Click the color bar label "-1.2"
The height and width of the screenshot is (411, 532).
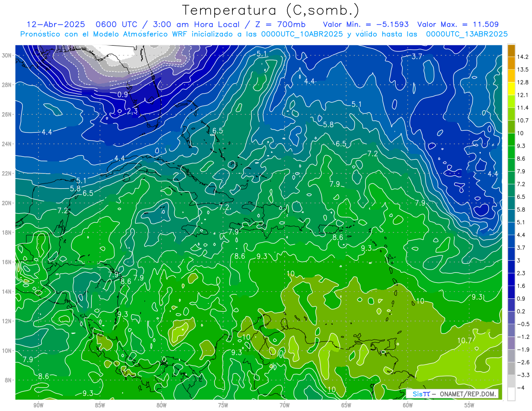pos(523,337)
